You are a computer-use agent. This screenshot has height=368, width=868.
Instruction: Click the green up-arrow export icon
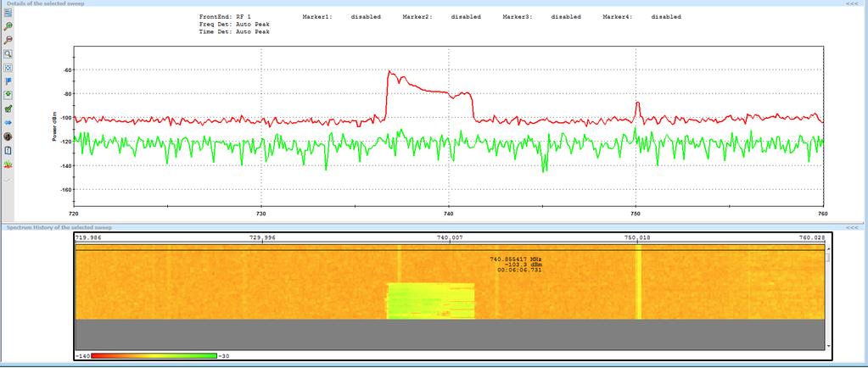(8, 95)
